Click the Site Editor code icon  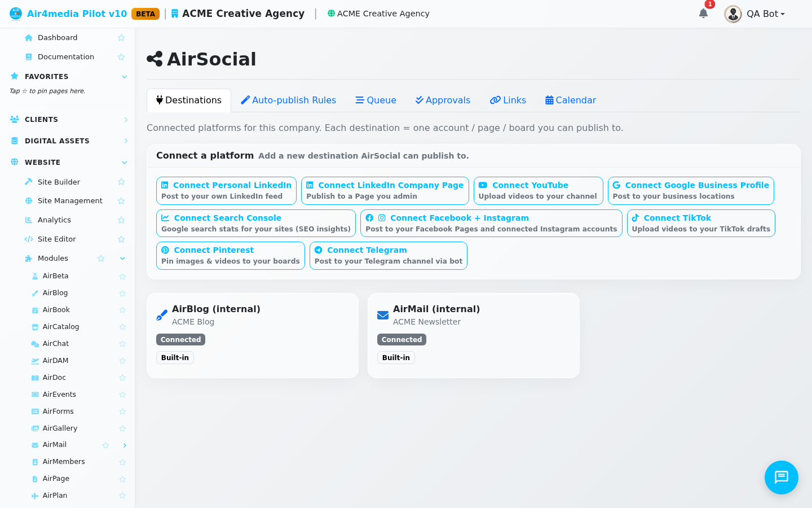click(x=29, y=239)
